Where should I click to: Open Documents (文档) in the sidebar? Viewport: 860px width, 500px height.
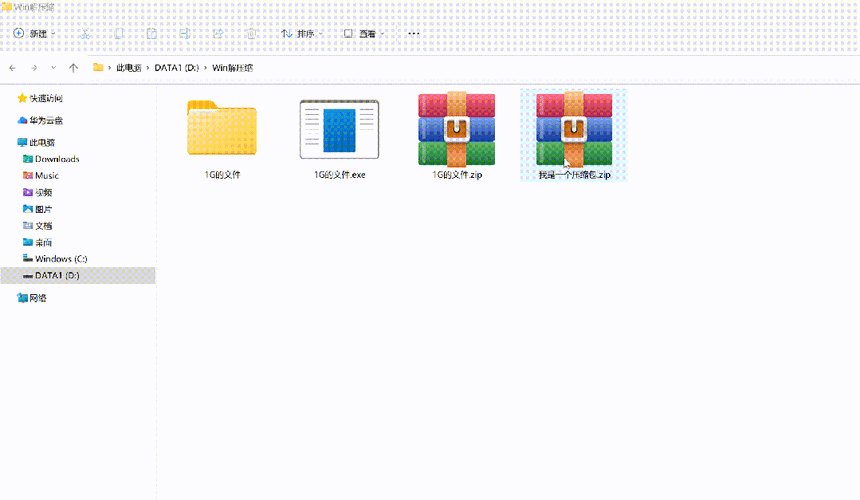[37, 225]
